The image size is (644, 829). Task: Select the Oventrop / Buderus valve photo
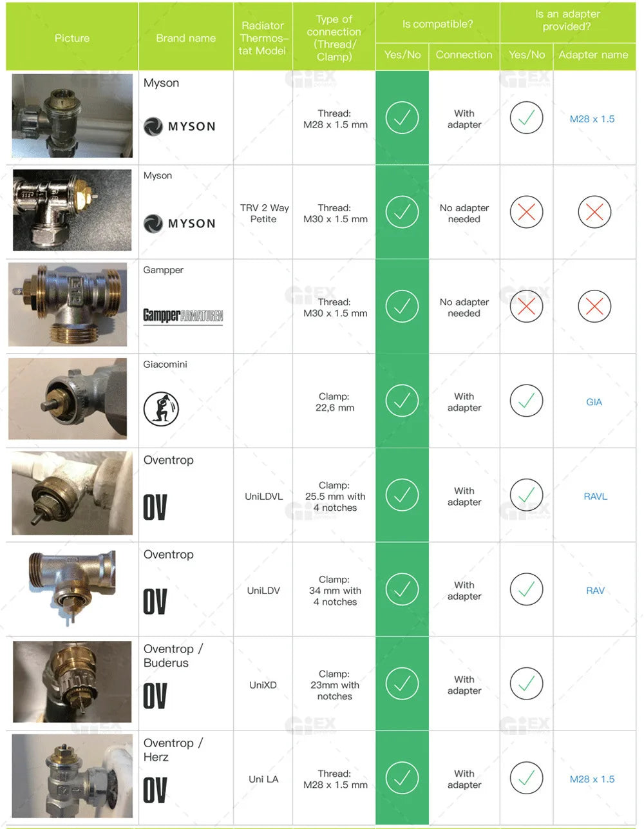click(72, 681)
